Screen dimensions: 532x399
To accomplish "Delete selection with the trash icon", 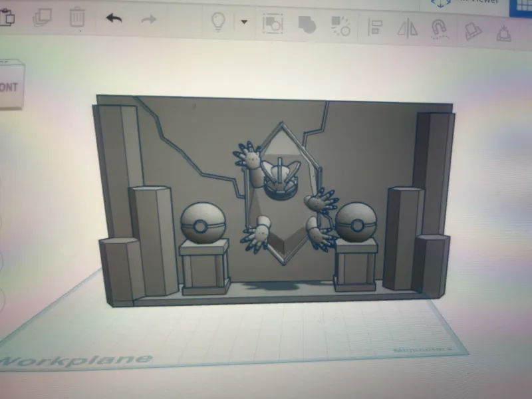I will pos(77,17).
